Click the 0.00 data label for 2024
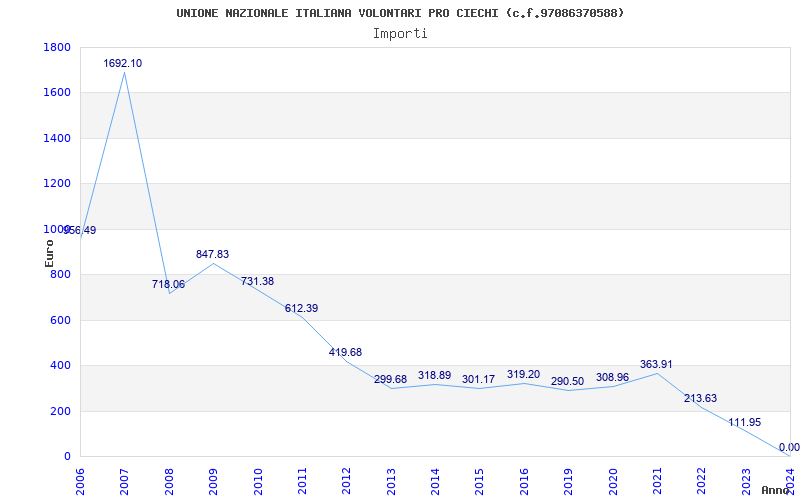The image size is (800, 500). pos(789,447)
